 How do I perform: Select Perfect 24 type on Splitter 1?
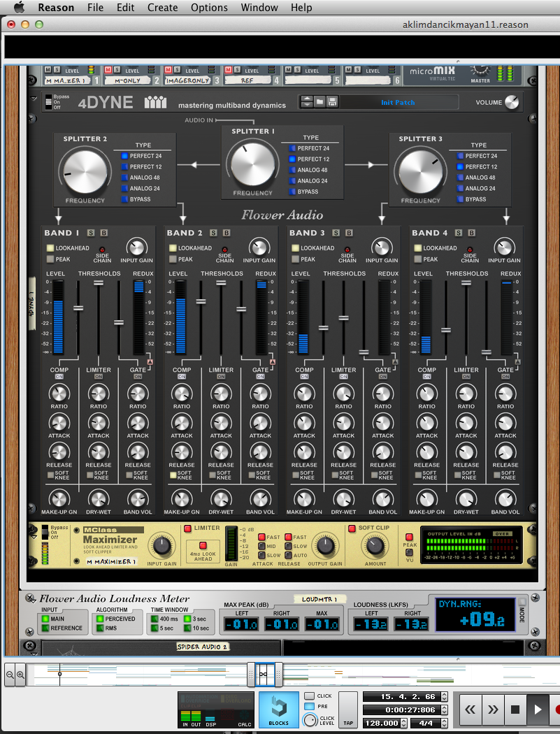(292, 148)
